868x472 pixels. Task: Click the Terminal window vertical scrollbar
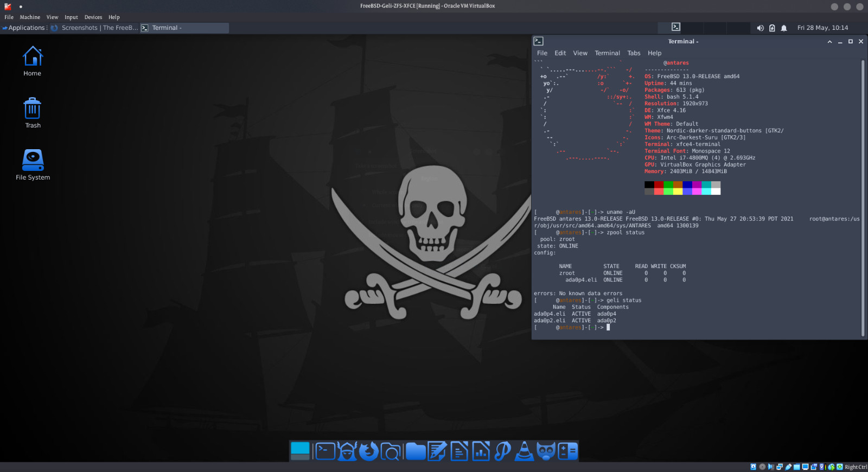click(x=863, y=198)
